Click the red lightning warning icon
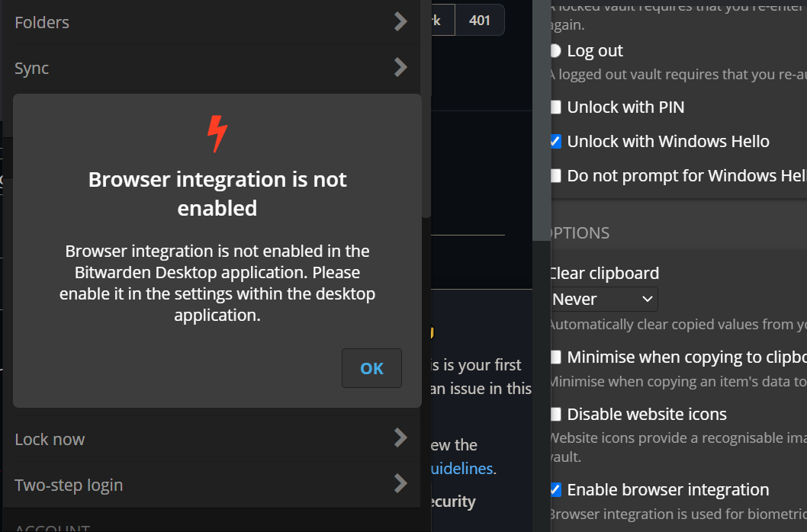807x532 pixels. click(217, 132)
